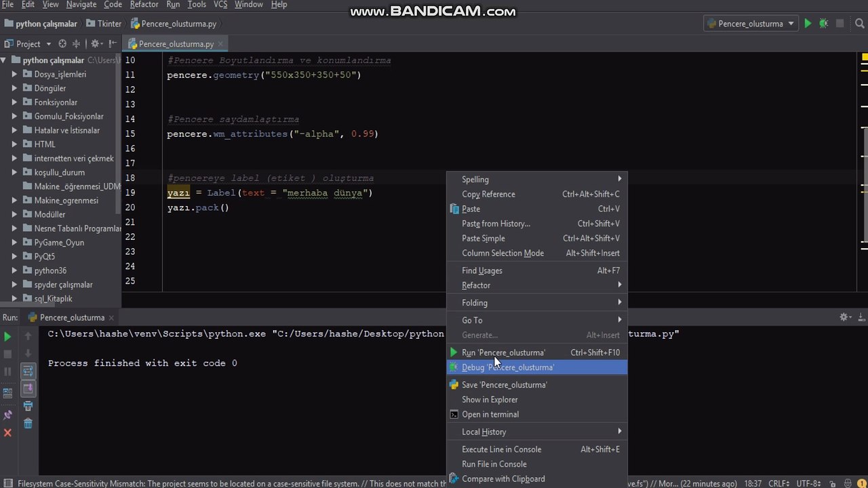Open run configuration dropdown Pencere_olusturma
The width and height of the screenshot is (868, 488).
750,24
